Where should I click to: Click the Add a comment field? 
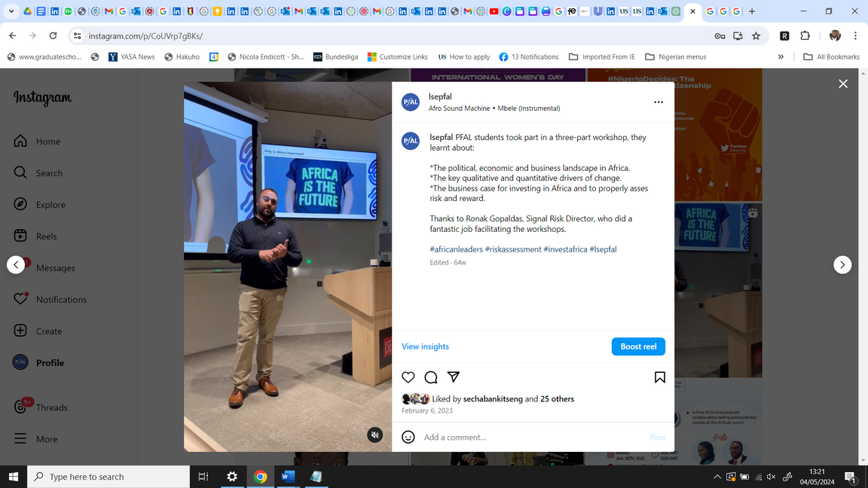[527, 437]
